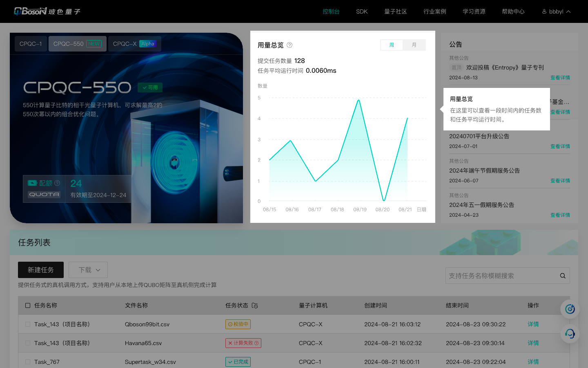Select the CPQC-X Alpha tab
This screenshot has height=368, width=588.
coord(135,44)
